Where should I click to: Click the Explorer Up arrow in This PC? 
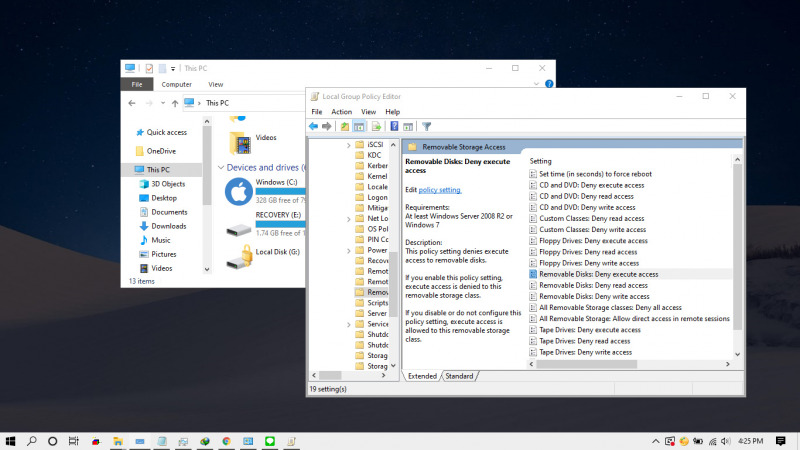(x=175, y=103)
